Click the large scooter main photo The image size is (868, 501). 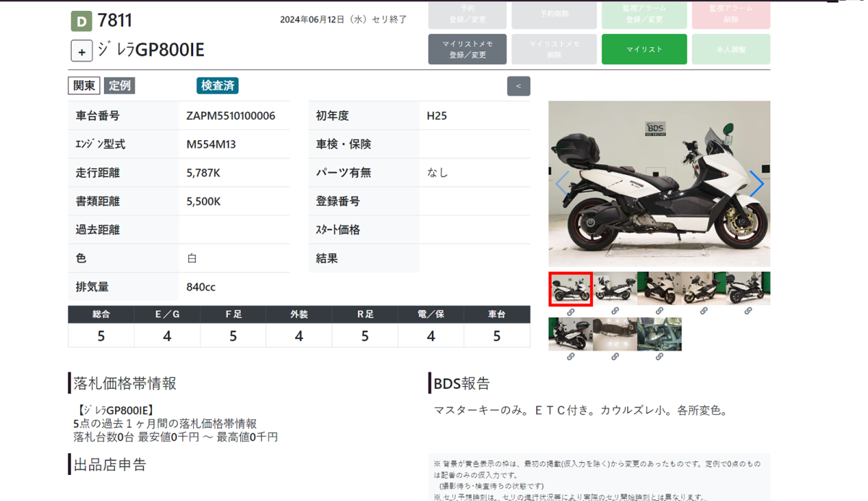(659, 184)
